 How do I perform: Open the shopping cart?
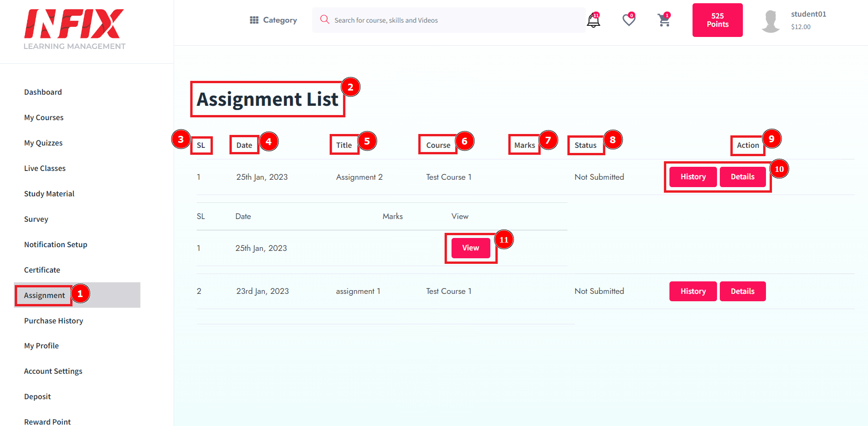pos(664,20)
